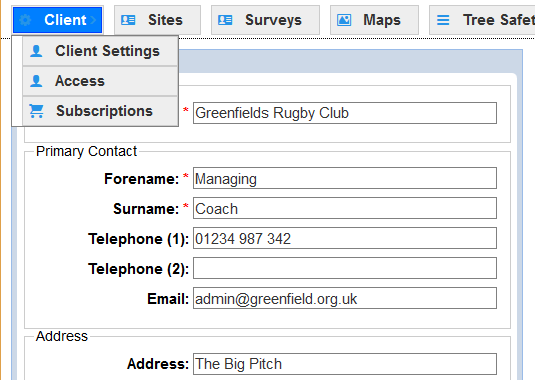This screenshot has width=535, height=380.
Task: Click the card icon beside Surveys
Action: (225, 20)
